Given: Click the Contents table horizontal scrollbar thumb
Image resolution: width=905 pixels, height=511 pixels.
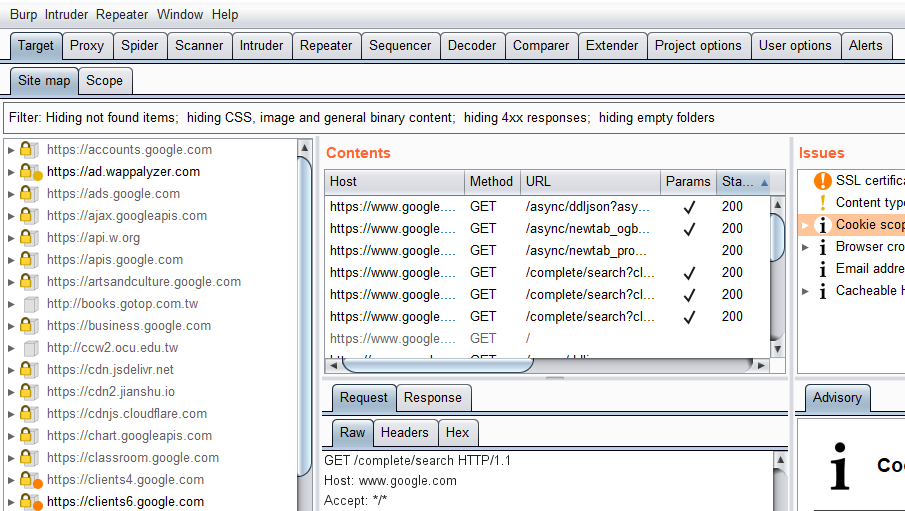Looking at the screenshot, I should tap(437, 365).
